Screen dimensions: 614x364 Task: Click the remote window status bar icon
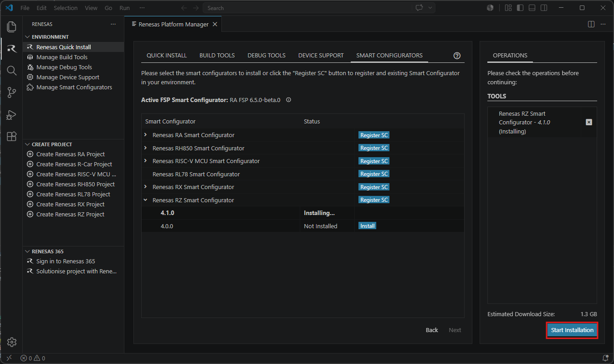click(9, 359)
